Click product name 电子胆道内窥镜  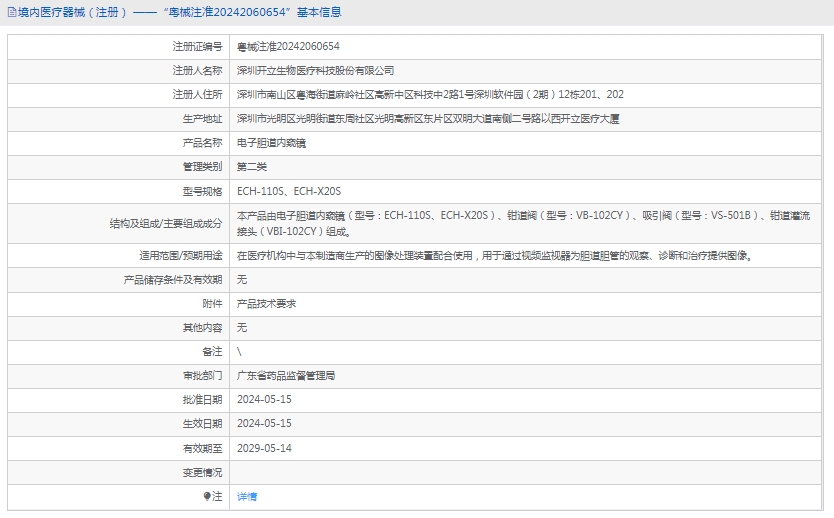(271, 143)
